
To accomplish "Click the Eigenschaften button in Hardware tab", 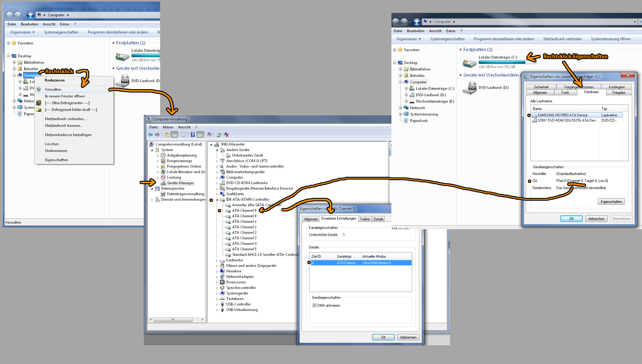I will point(611,202).
